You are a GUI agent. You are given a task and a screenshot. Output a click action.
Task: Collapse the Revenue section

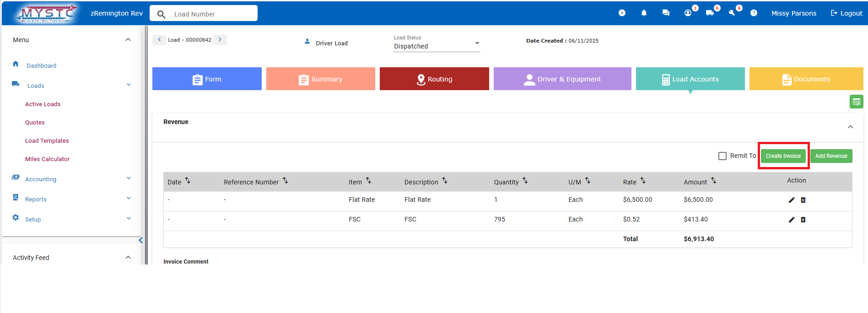pos(850,127)
